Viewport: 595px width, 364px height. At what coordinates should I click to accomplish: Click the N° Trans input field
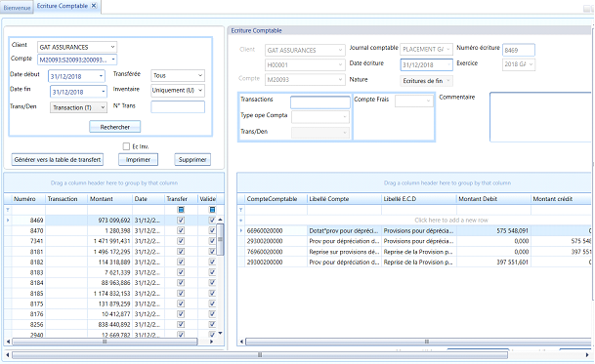178,107
